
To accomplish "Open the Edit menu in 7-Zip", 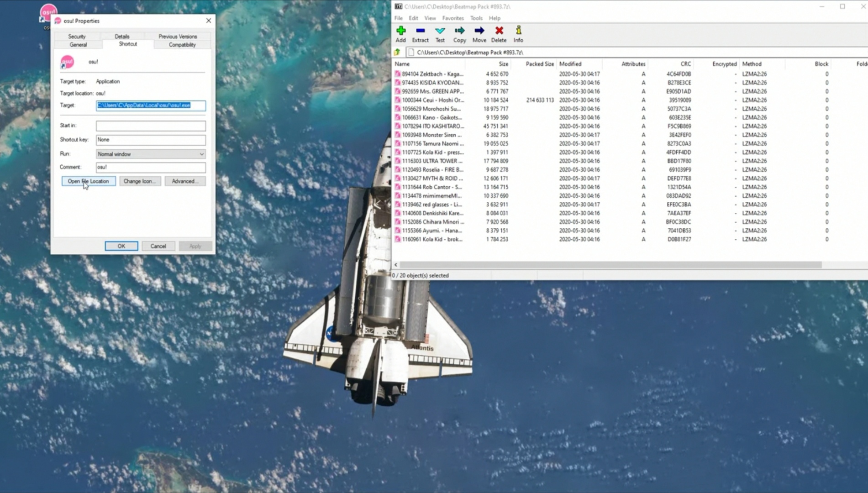I will point(413,18).
